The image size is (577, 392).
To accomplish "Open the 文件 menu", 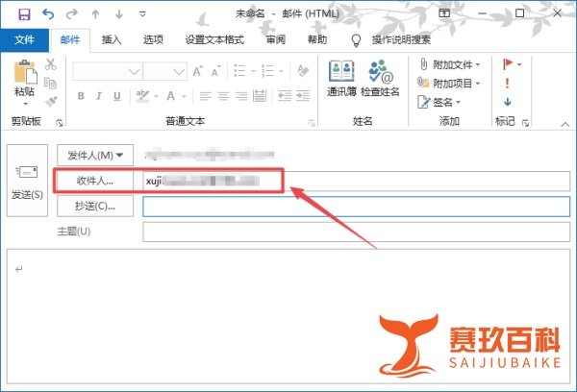I will click(x=24, y=39).
